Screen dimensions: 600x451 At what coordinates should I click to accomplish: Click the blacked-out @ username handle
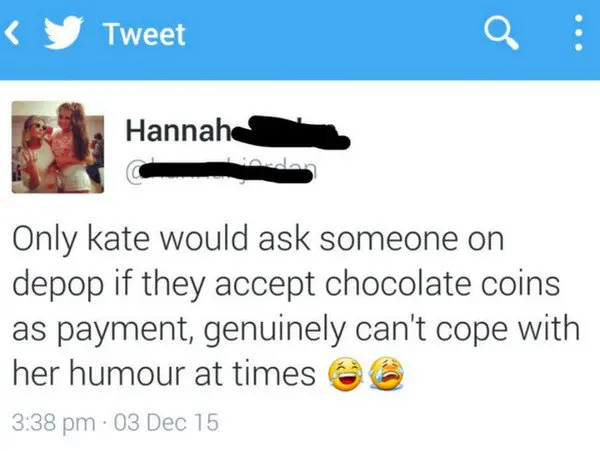point(222,173)
